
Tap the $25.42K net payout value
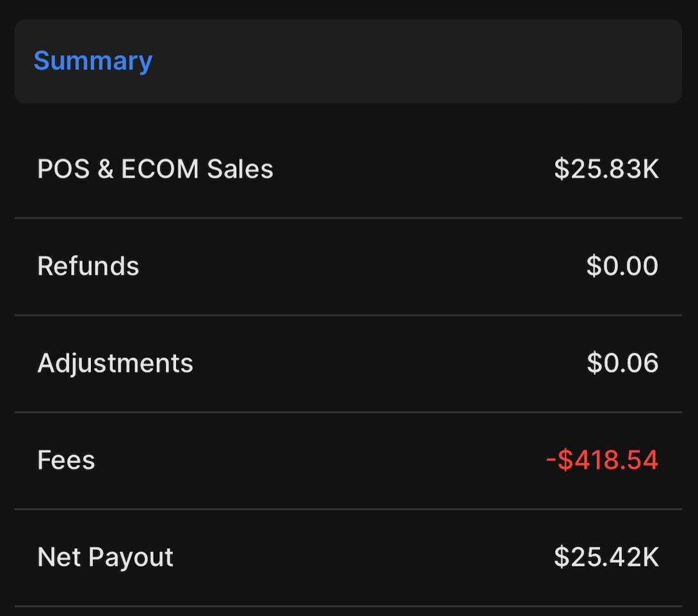coord(606,557)
